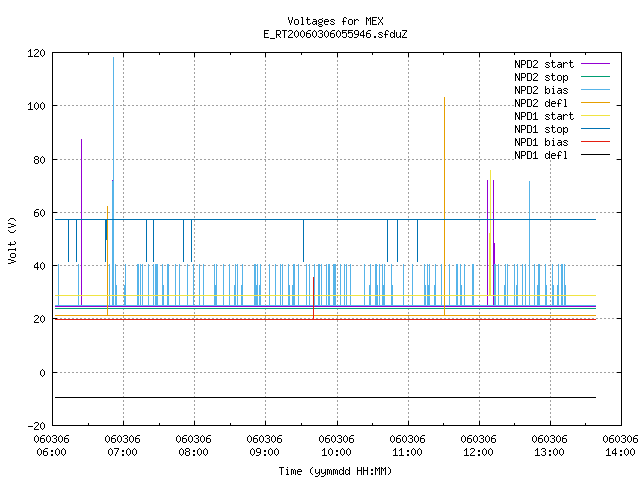Click the y-axis tick label 80
Viewport: 640px width, 480px height.
[x=40, y=160]
